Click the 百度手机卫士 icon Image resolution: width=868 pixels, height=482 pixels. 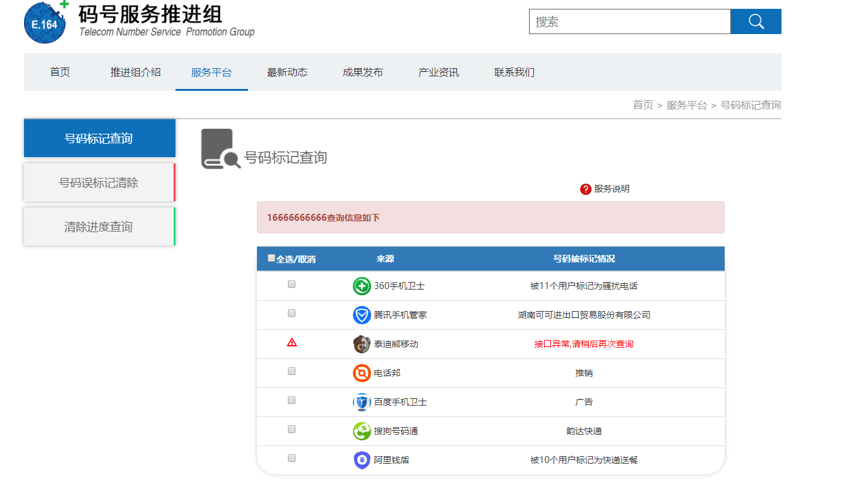[362, 402]
